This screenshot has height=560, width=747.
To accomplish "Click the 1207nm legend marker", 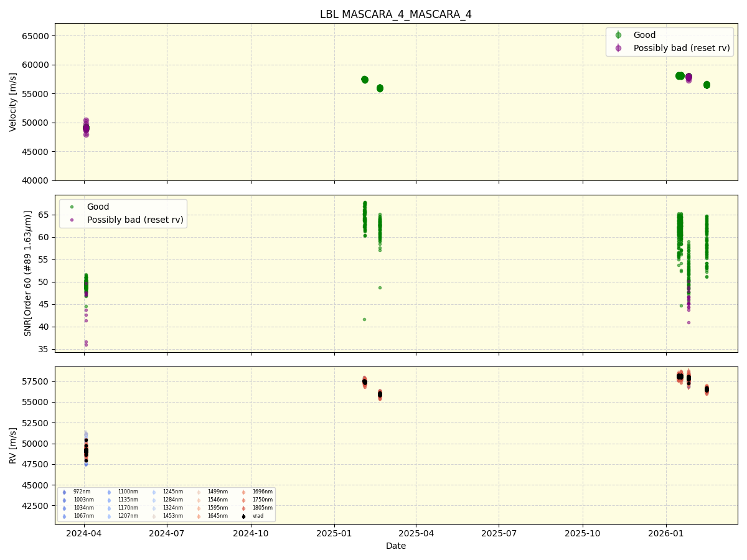I will click(109, 516).
